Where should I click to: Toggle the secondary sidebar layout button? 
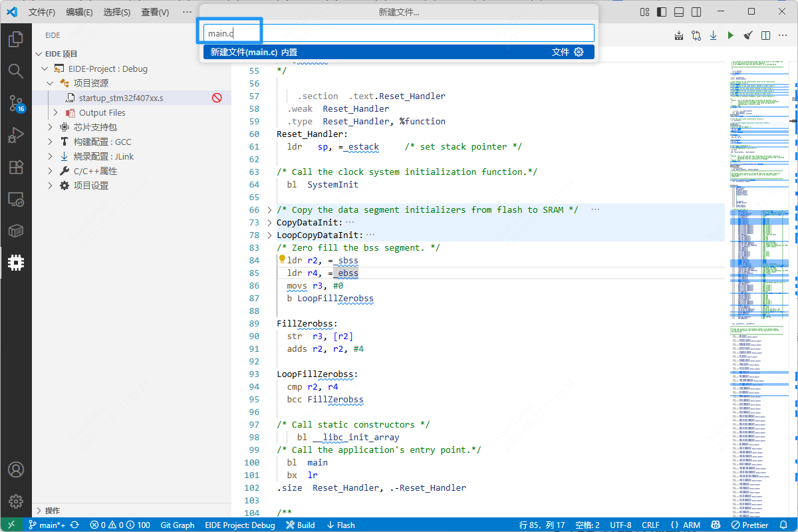[x=695, y=12]
